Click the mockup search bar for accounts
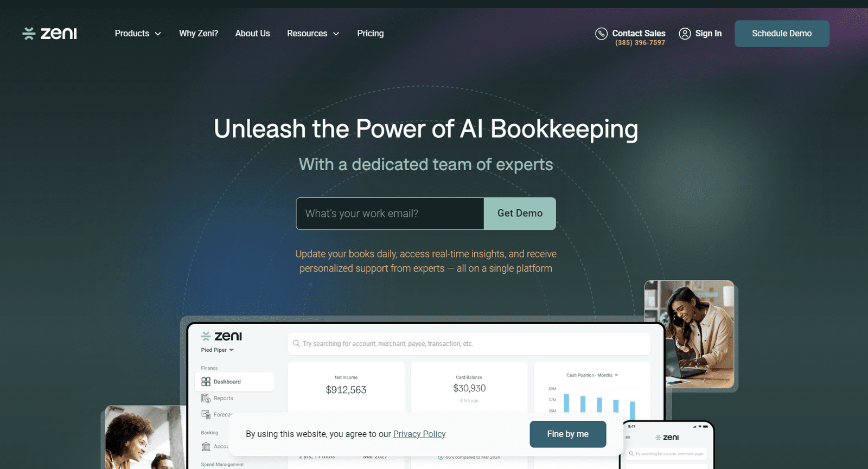 [469, 344]
